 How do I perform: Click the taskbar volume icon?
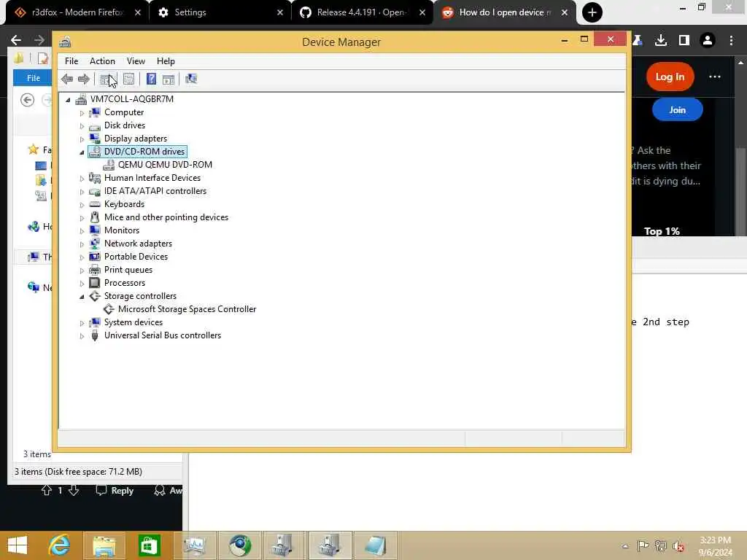[x=678, y=546]
